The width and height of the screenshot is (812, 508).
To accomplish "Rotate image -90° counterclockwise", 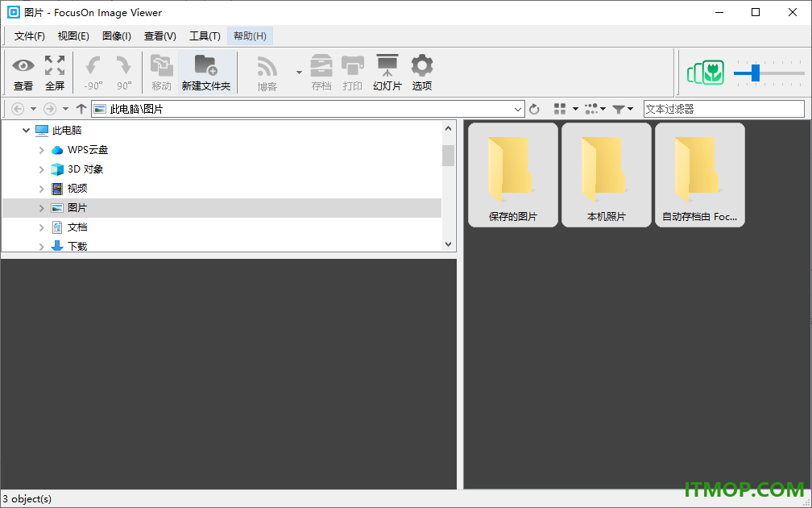I will (x=93, y=73).
